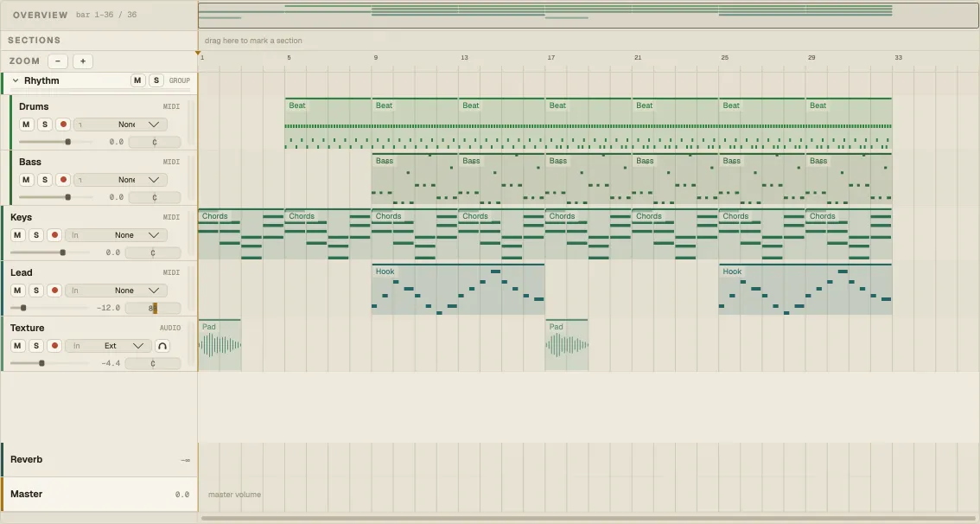
Task: Click the Texture pan field
Action: click(153, 363)
